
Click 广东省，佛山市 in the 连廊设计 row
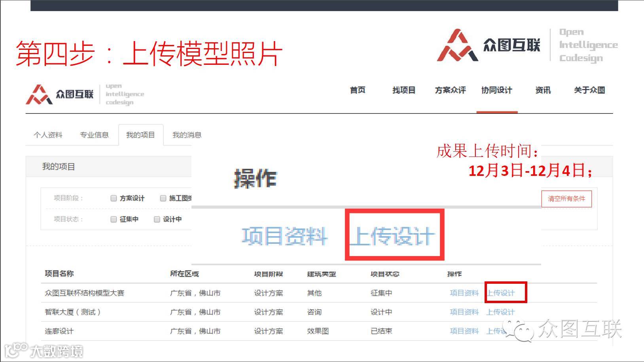[195, 331]
